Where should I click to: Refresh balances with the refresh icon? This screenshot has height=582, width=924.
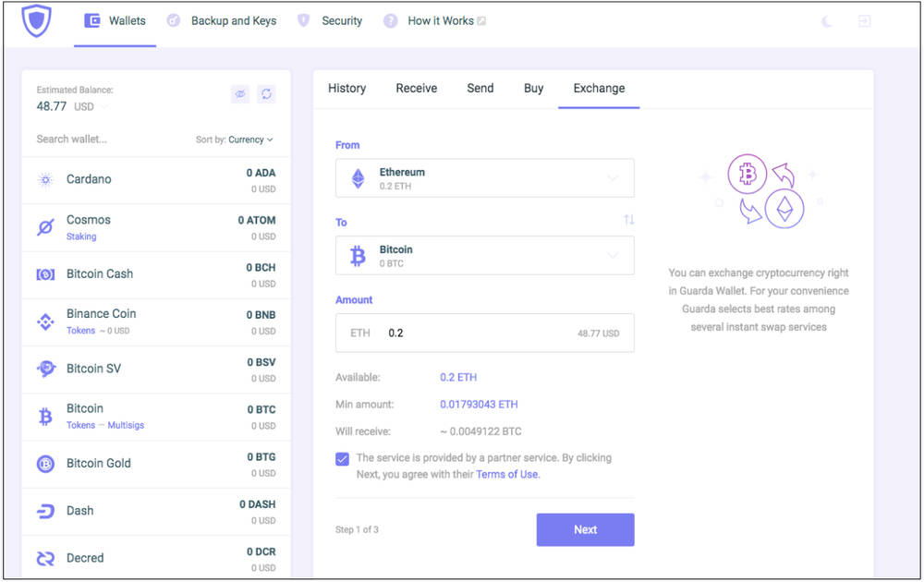coord(266,93)
